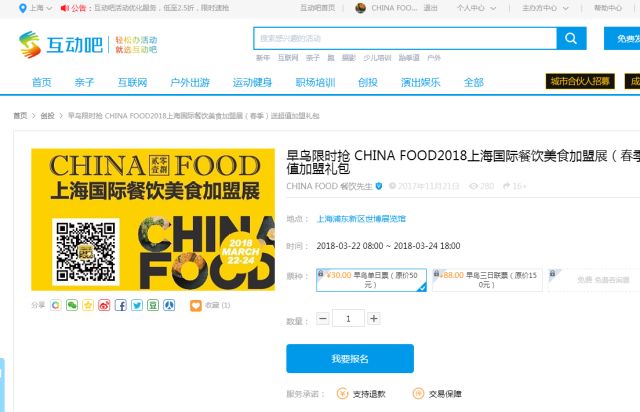640x412 pixels.
Task: Increase ticket quantity with plus button
Action: [374, 318]
